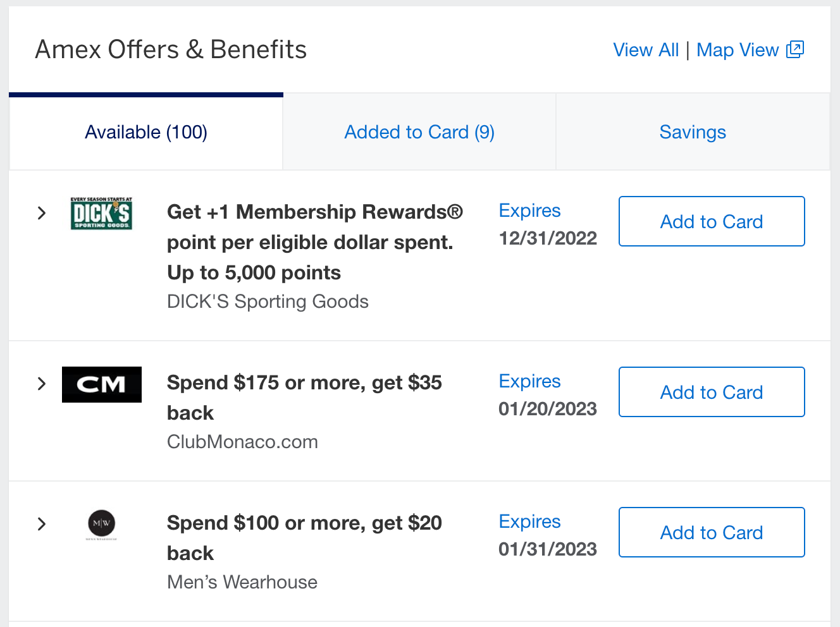Switch to the Available (100) tab
This screenshot has width=840, height=627.
tap(146, 132)
